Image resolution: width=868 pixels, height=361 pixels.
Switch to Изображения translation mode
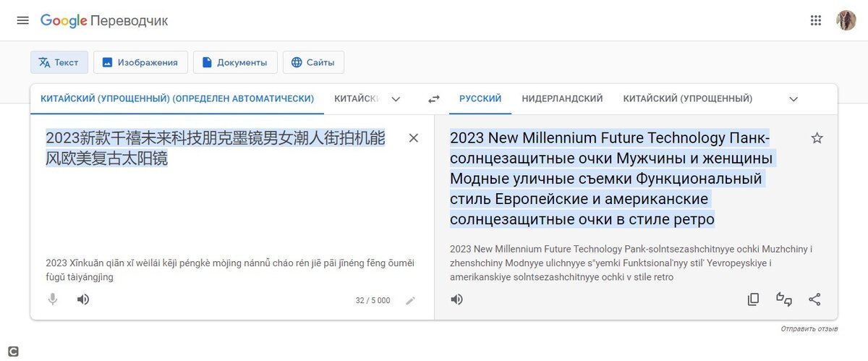coord(140,62)
